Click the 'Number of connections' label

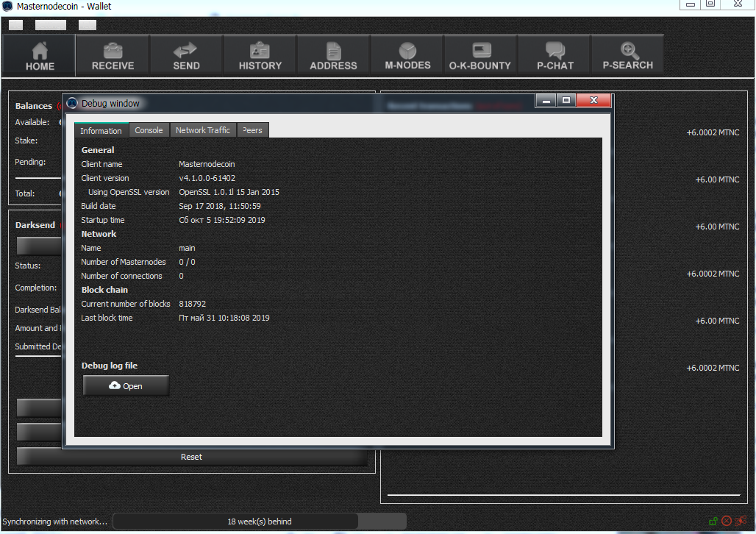[121, 276]
